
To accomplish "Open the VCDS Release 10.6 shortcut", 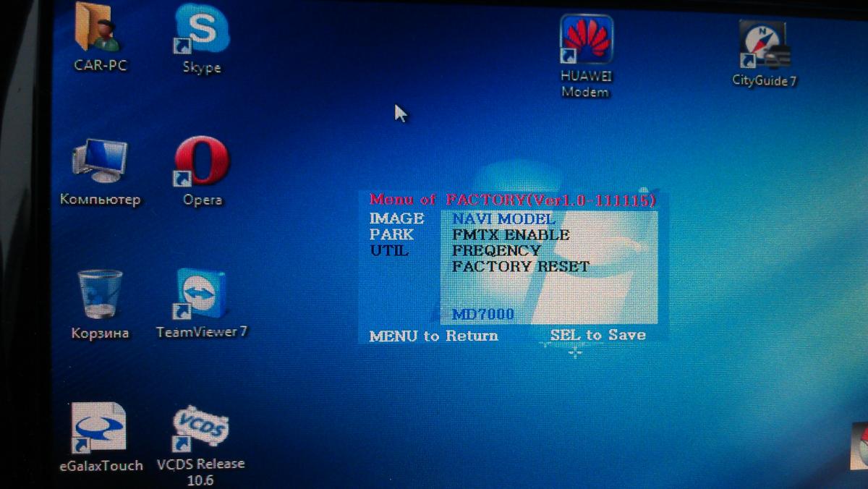I will tap(202, 428).
